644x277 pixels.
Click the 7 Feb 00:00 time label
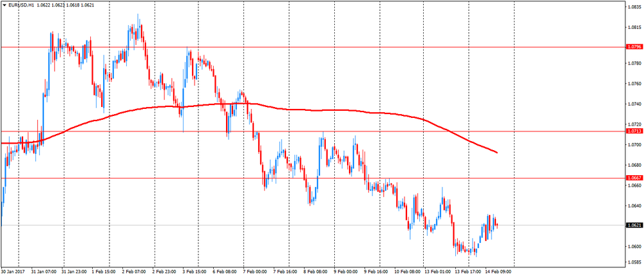pyautogui.click(x=254, y=272)
